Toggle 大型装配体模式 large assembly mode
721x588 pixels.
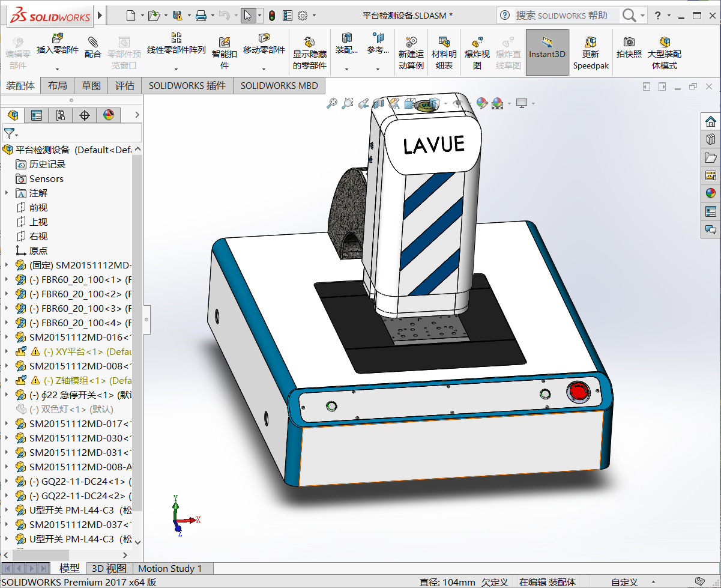(x=665, y=53)
